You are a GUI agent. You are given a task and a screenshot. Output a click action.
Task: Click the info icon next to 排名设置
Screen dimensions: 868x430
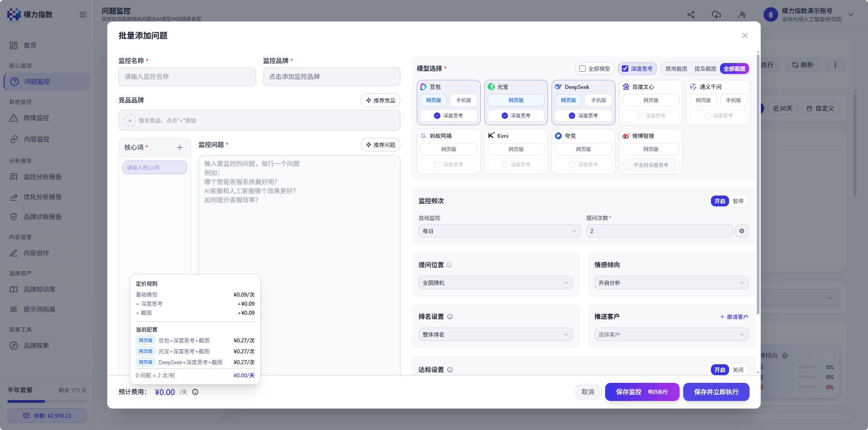click(450, 317)
